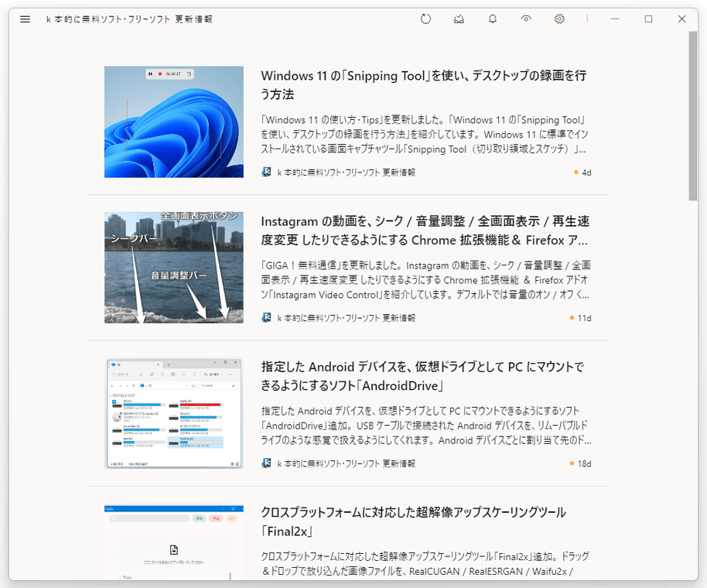Click the AndroidDrive article summary text

tap(426, 426)
